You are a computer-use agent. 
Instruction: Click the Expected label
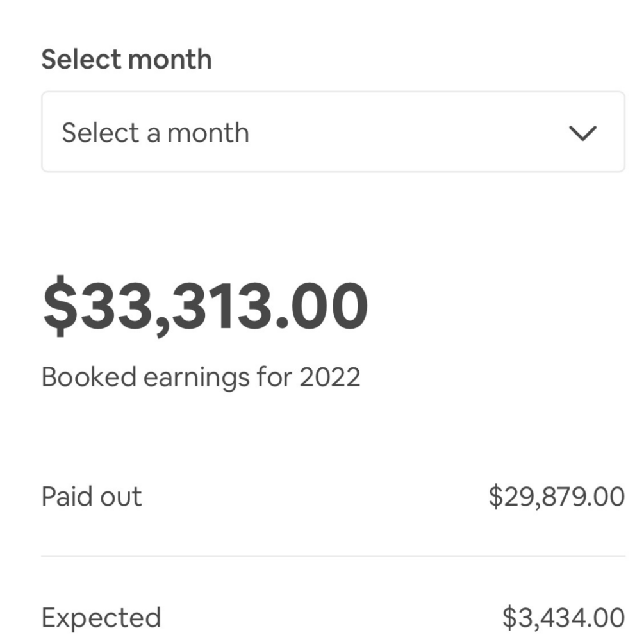[101, 616]
